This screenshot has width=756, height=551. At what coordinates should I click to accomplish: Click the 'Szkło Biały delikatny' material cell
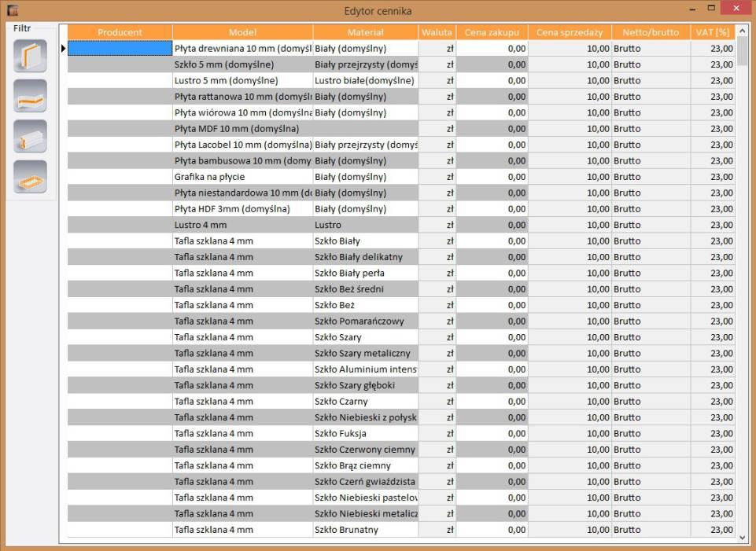366,257
